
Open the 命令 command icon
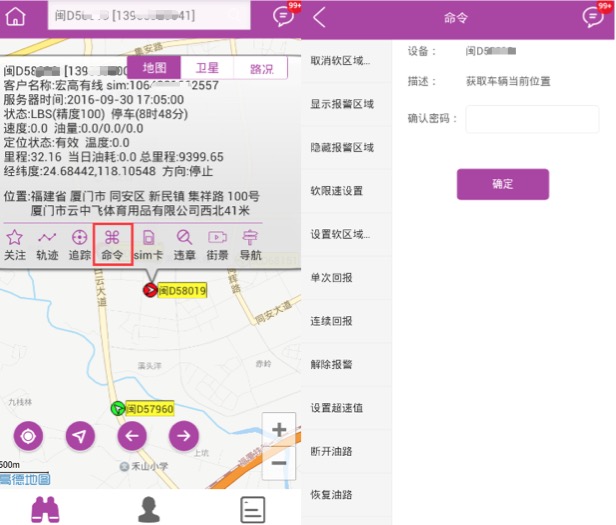[x=112, y=245]
